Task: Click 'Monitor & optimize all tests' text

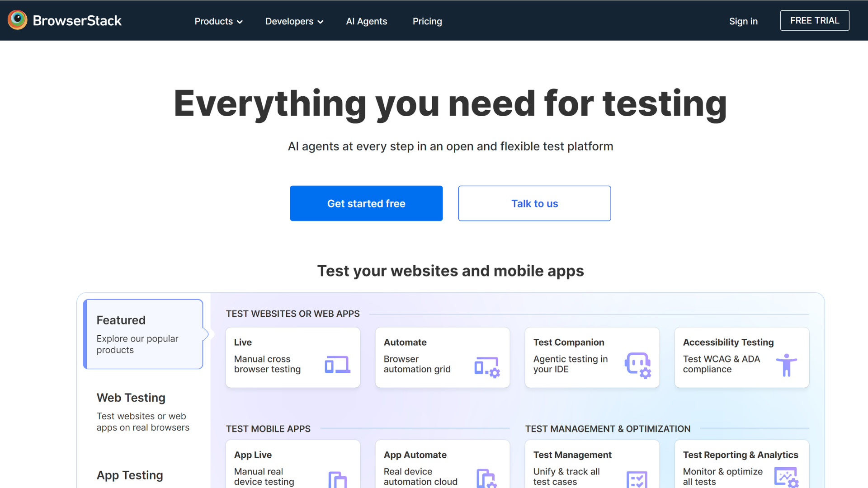Action: tap(722, 476)
